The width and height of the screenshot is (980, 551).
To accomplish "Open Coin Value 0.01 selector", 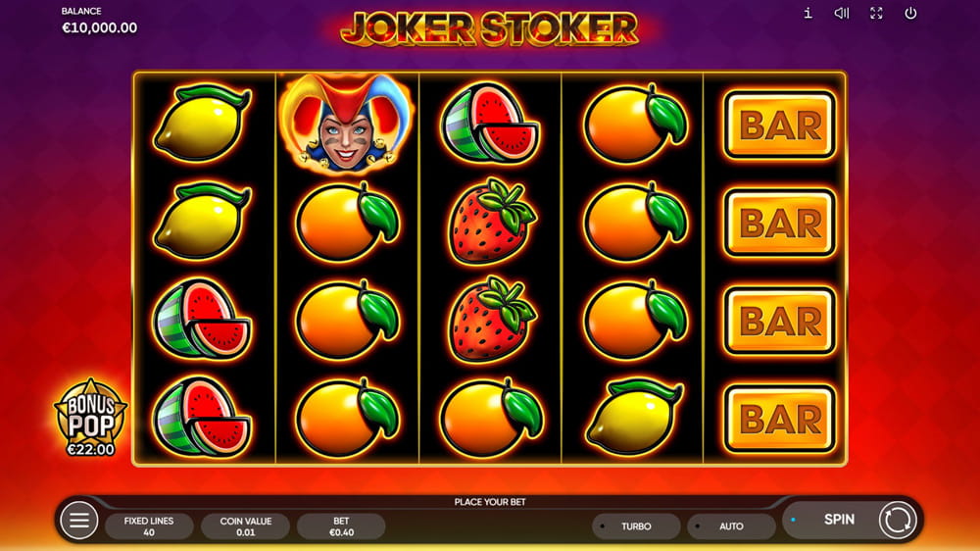I will pos(246,526).
